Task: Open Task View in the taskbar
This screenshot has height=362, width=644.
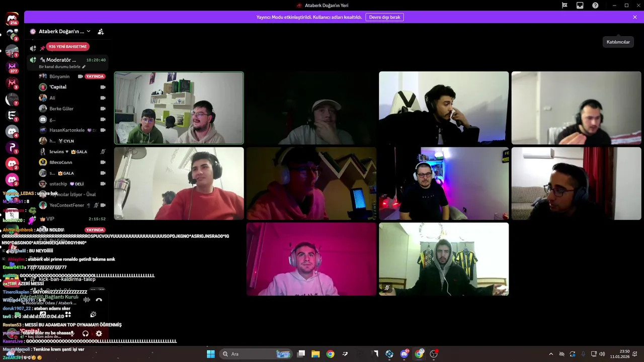Action: [x=301, y=354]
